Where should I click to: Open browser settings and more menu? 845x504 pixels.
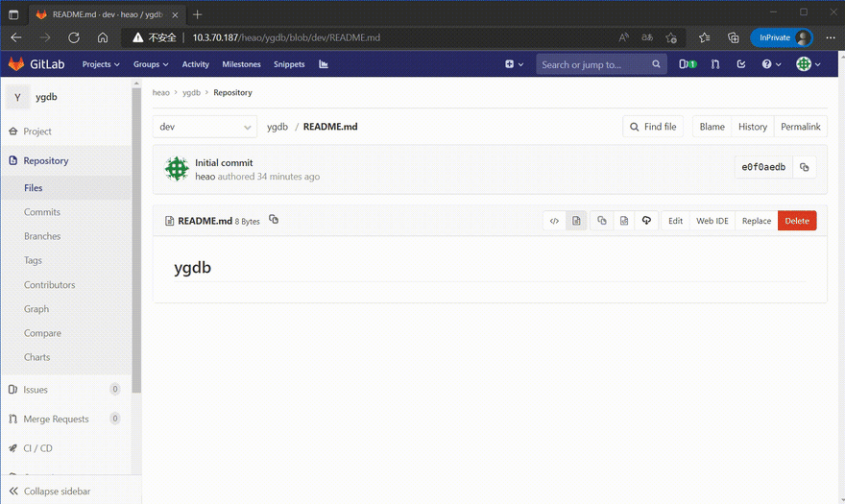click(831, 37)
